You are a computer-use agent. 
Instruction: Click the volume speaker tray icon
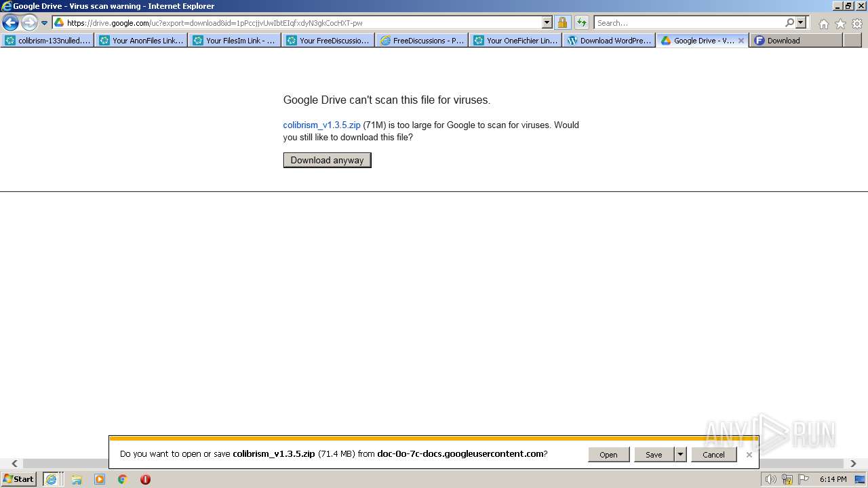(x=770, y=479)
